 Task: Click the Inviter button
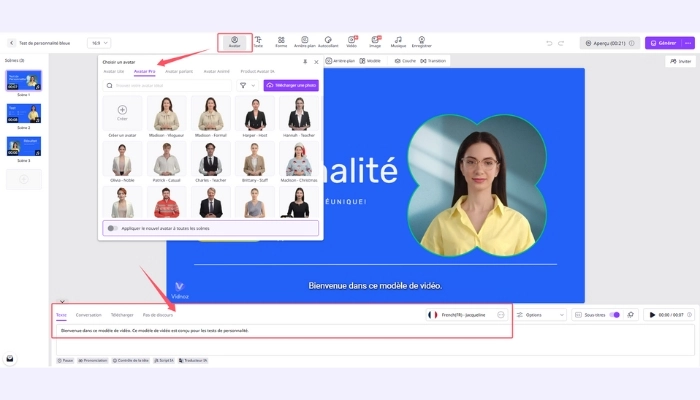[x=680, y=61]
